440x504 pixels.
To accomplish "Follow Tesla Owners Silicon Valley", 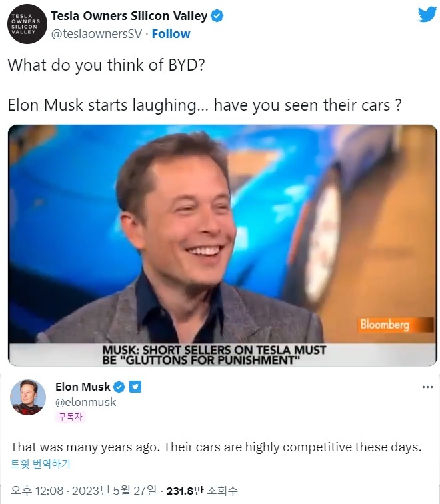I will [171, 34].
